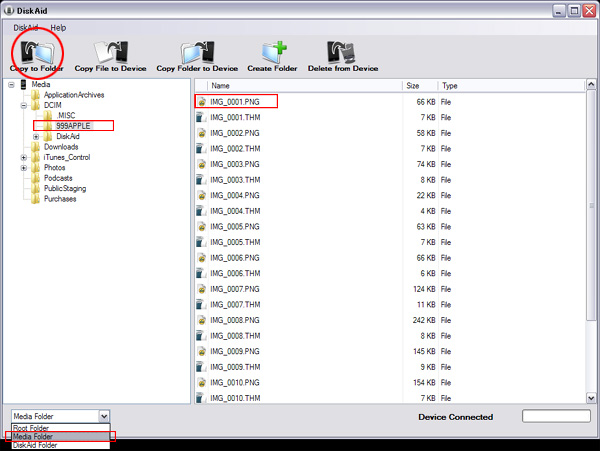The width and height of the screenshot is (600, 451).
Task: Click the file list scroll down arrow
Action: click(x=591, y=398)
